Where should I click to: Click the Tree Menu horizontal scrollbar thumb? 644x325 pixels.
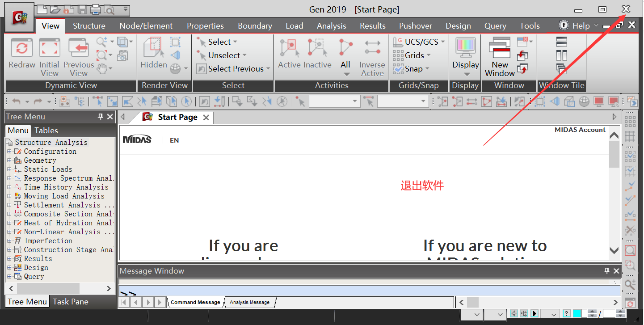(x=48, y=289)
